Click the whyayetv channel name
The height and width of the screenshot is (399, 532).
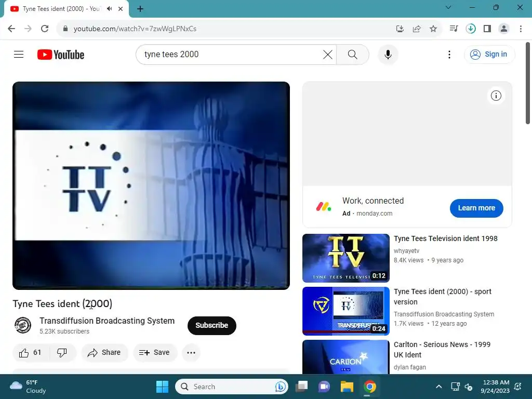tap(406, 251)
